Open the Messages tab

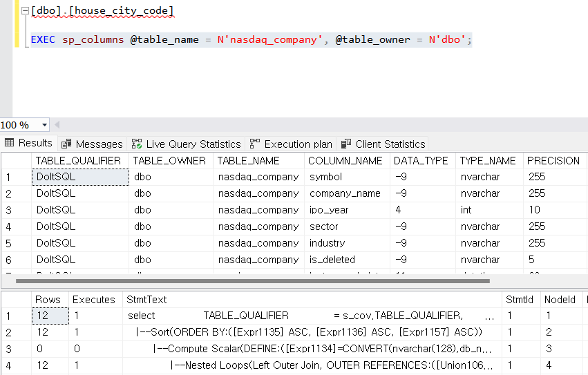[x=93, y=144]
